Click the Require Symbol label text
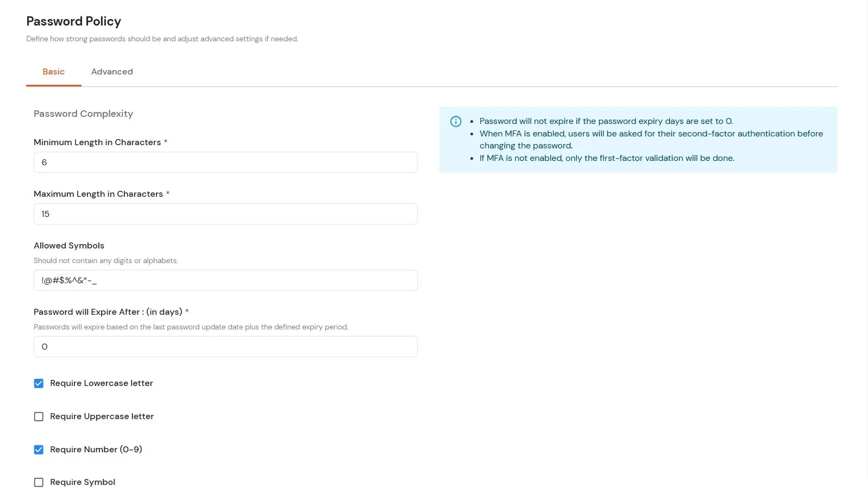 pos(83,482)
